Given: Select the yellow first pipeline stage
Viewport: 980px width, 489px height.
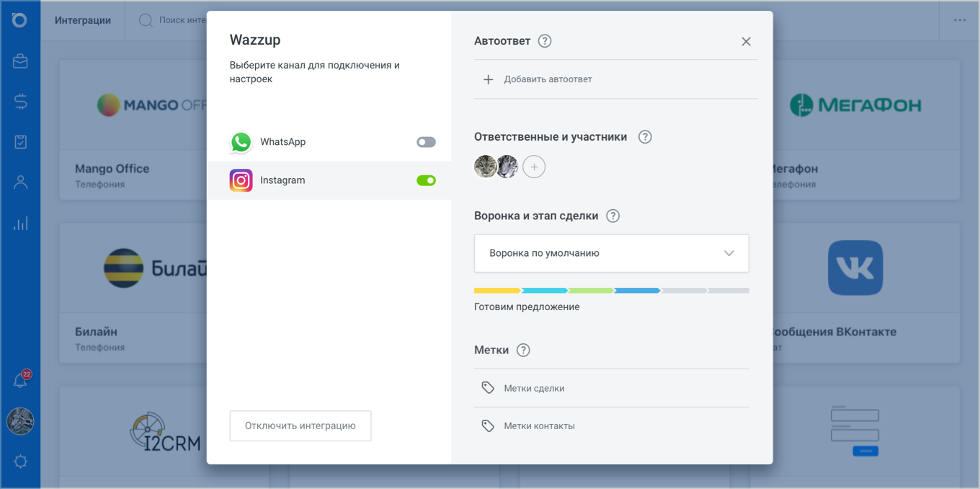Looking at the screenshot, I should pyautogui.click(x=497, y=291).
